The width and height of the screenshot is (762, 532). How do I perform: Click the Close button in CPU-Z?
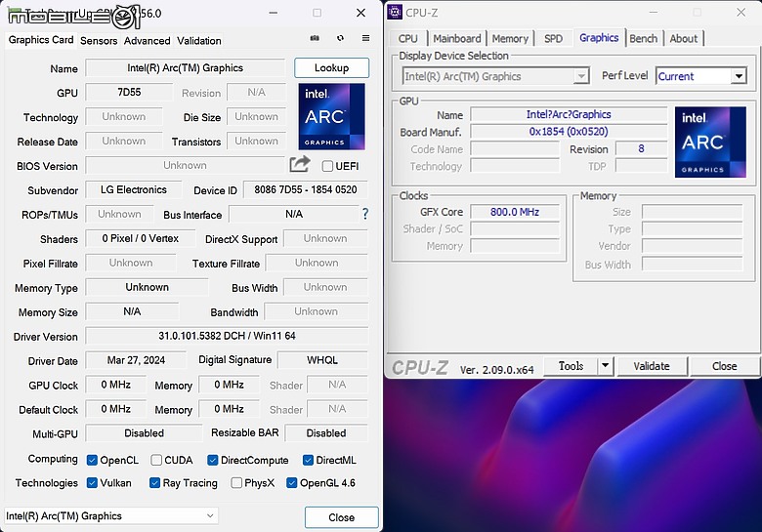[724, 366]
